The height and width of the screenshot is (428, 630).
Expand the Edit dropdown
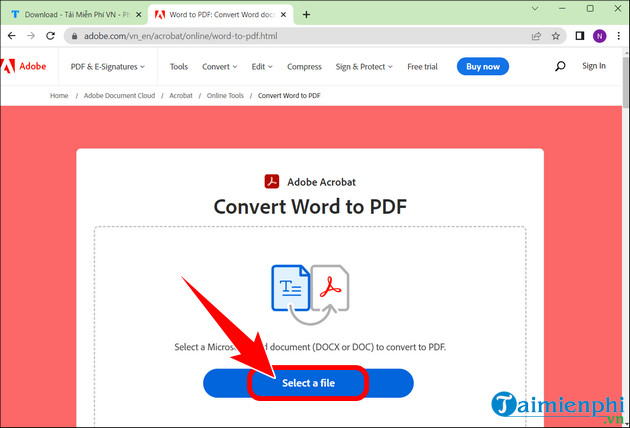262,67
